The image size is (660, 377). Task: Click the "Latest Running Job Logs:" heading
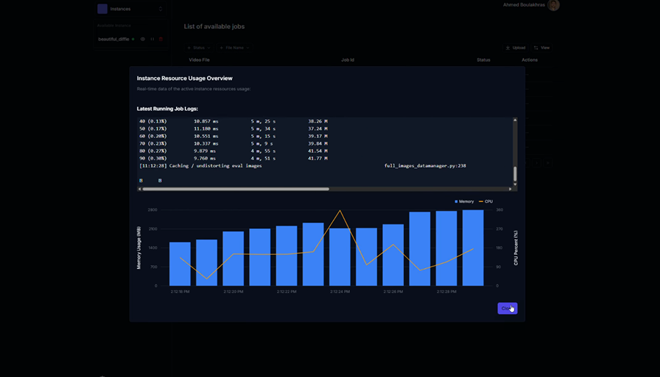167,109
